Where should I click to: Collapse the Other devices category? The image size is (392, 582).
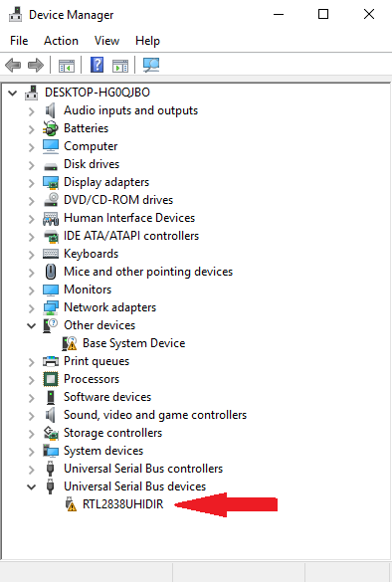(x=32, y=326)
